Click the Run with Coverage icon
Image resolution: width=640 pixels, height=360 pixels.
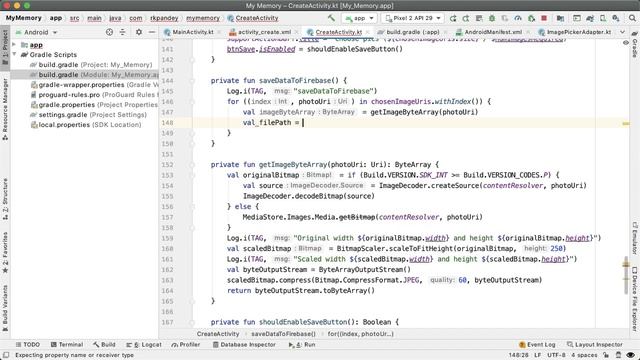point(505,18)
